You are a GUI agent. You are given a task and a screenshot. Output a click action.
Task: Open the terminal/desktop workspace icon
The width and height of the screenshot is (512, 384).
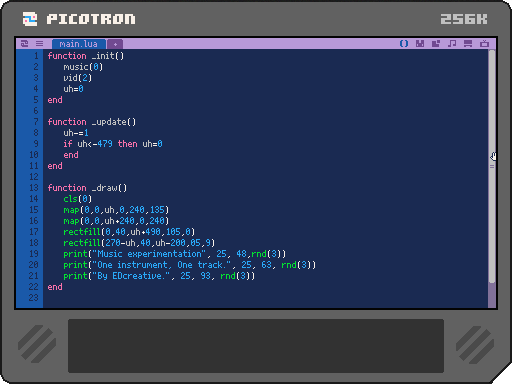468,44
